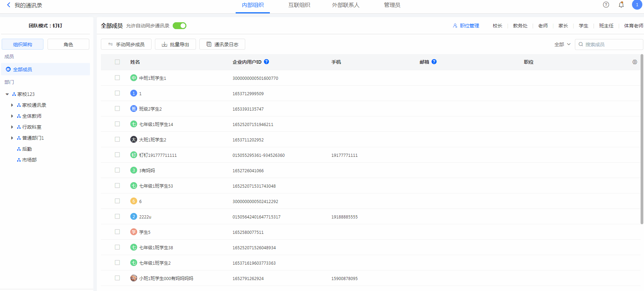This screenshot has width=644, height=291.
Task: Tick the checkbox for 中班1班学生1
Action: (x=117, y=78)
